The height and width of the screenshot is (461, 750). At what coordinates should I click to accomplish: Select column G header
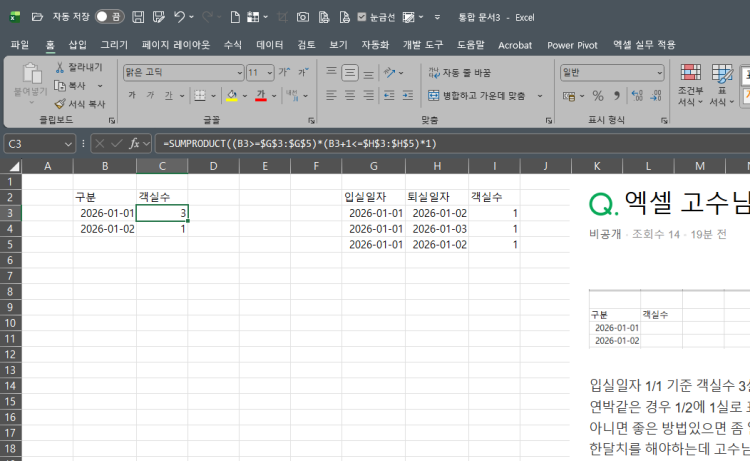(x=374, y=166)
